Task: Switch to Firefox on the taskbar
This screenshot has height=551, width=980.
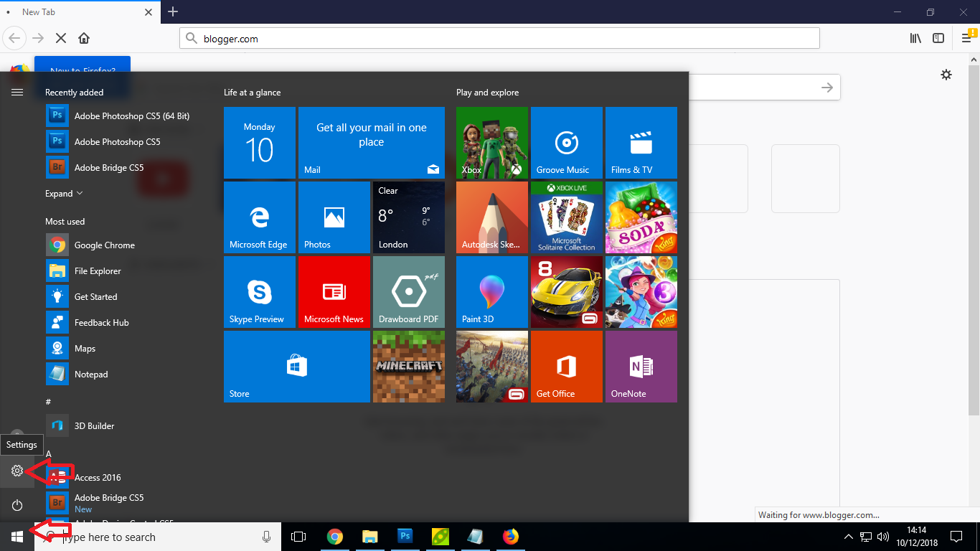Action: coord(511,537)
